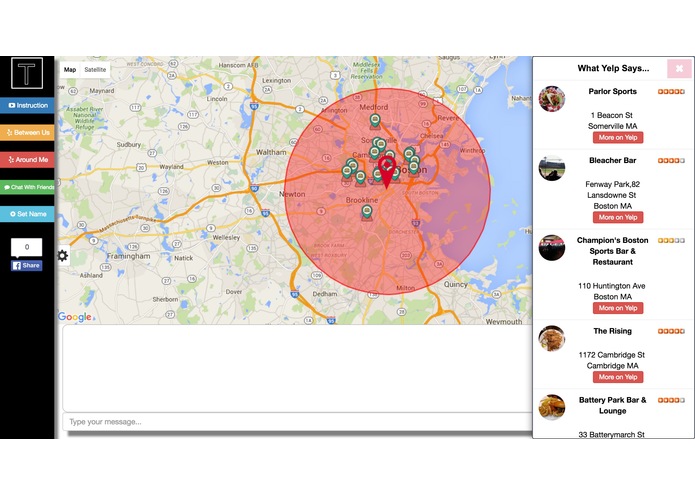Switch to Satellite view tab

pyautogui.click(x=95, y=70)
